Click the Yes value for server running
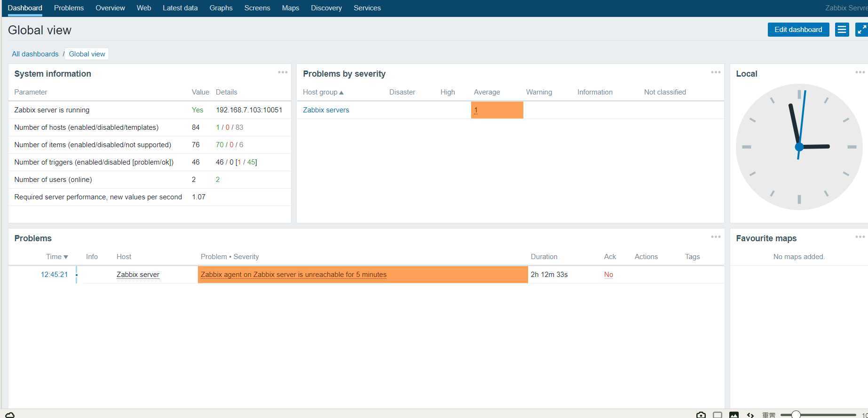The image size is (868, 418). 197,110
